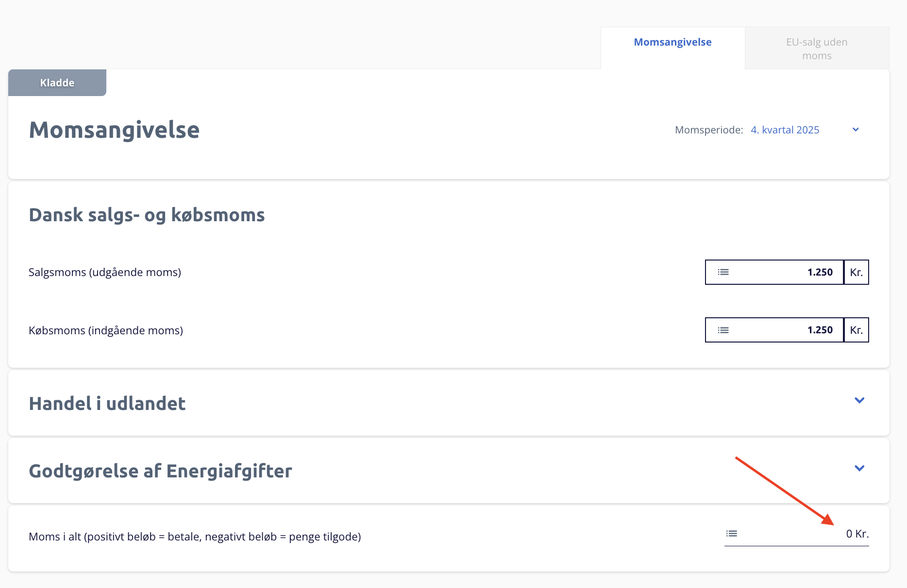Click the Salgsmoms (udgående moms) label
Screen dimensions: 907x588
(105, 272)
